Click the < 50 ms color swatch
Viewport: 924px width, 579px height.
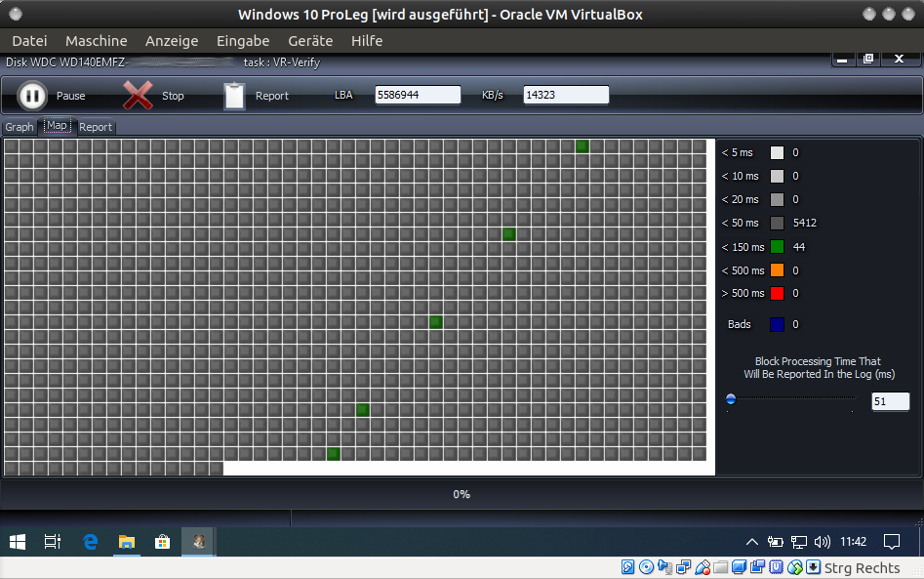778,223
